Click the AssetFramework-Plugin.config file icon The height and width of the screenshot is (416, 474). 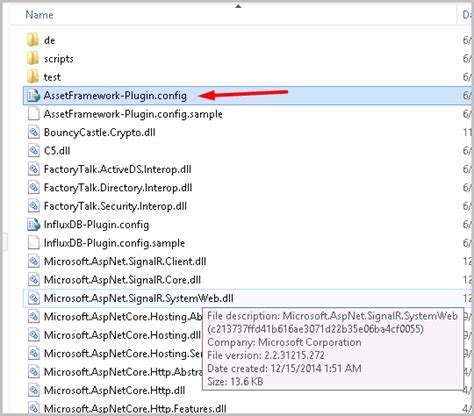[33, 96]
